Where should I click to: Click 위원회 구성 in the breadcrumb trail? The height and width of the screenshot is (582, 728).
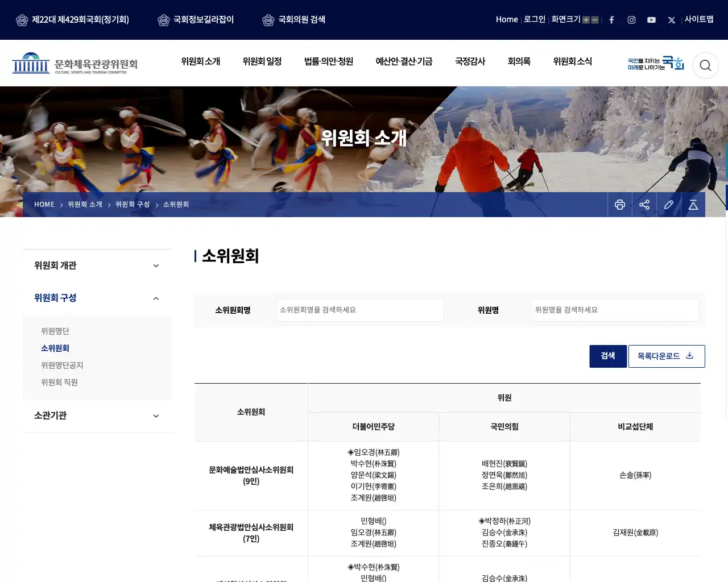coord(133,205)
